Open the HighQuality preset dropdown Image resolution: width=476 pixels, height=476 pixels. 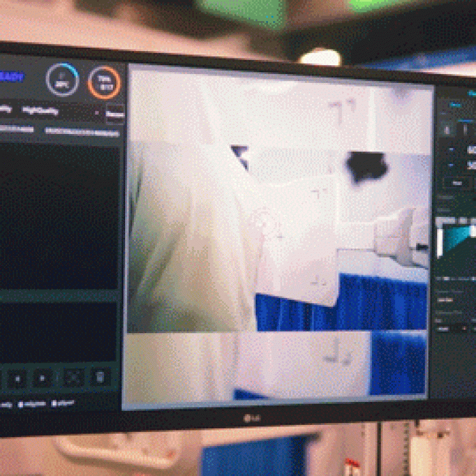pos(60,112)
